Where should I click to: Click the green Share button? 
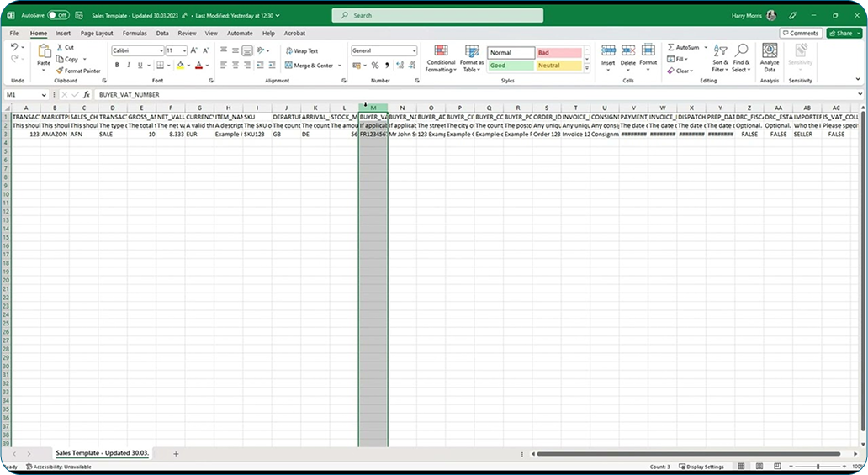click(843, 34)
